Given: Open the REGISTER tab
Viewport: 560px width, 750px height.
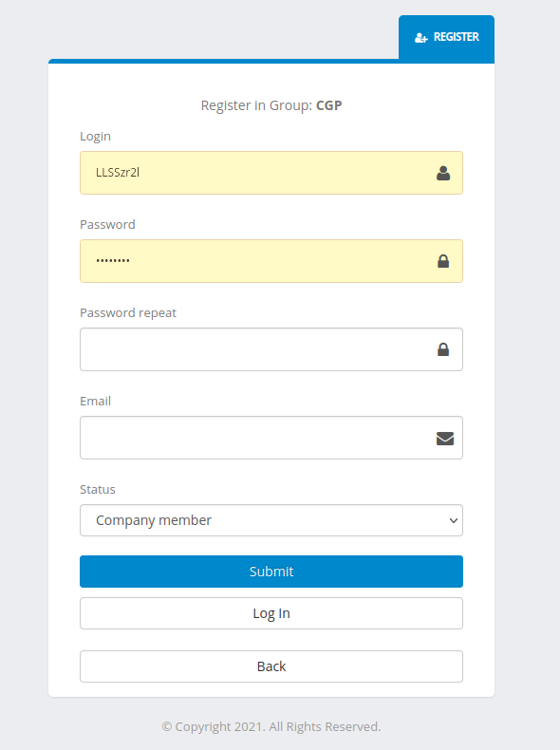Looking at the screenshot, I should tap(447, 38).
